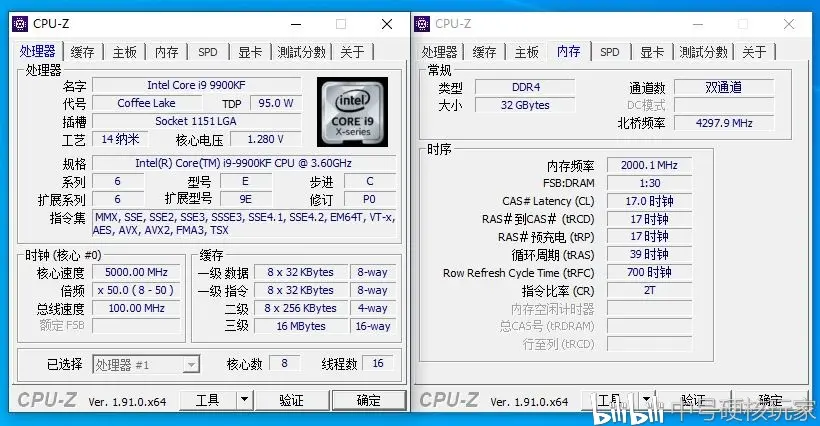Click CPU-Z app icon in right window title bar
The image size is (820, 426).
click(422, 24)
